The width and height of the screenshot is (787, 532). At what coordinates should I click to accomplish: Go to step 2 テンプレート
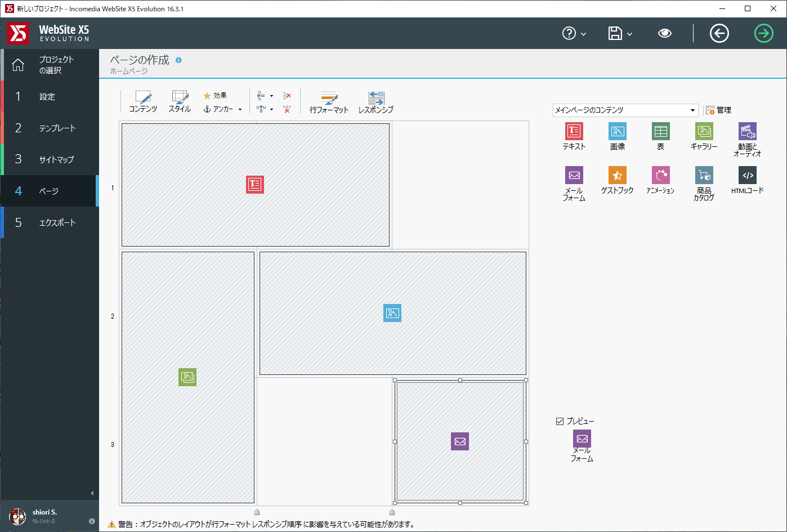50,128
